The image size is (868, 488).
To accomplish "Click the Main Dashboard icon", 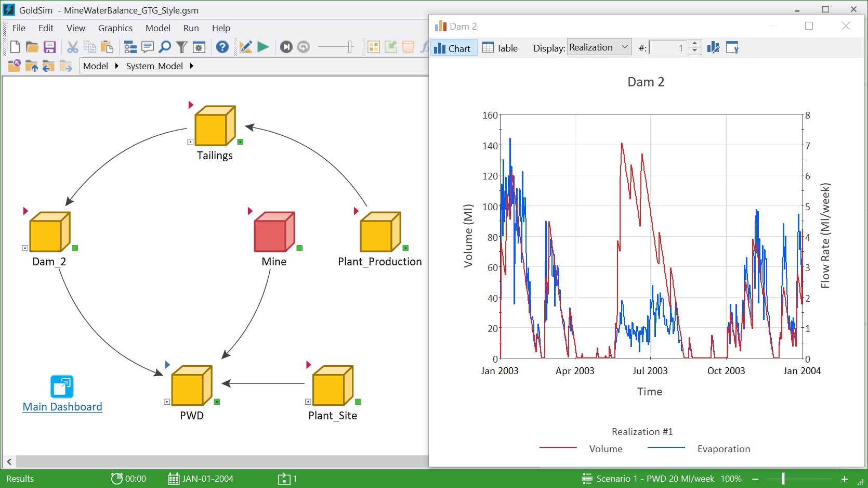I will (62, 387).
